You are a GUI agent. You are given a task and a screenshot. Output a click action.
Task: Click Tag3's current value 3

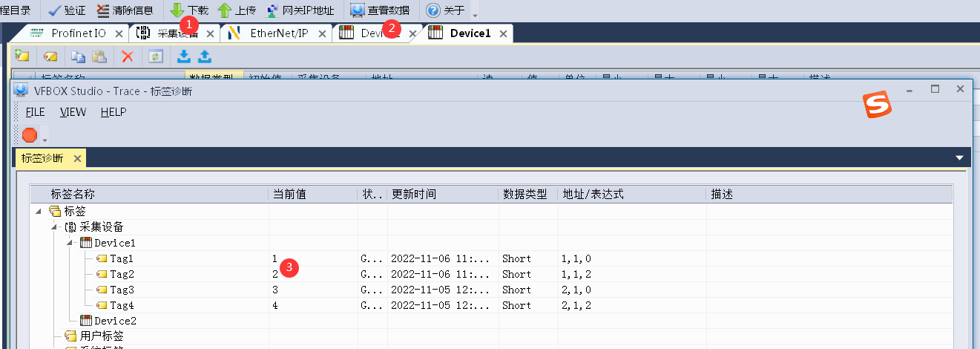(x=275, y=290)
